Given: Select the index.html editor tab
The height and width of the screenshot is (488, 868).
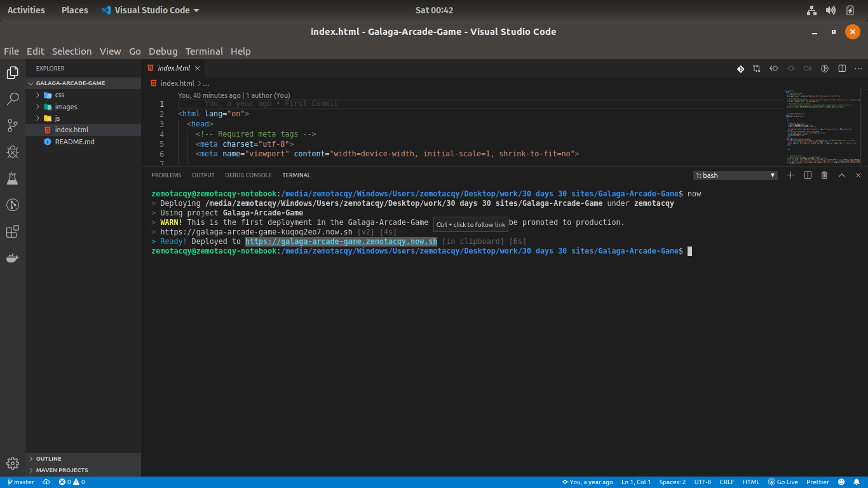Looking at the screenshot, I should tap(173, 69).
